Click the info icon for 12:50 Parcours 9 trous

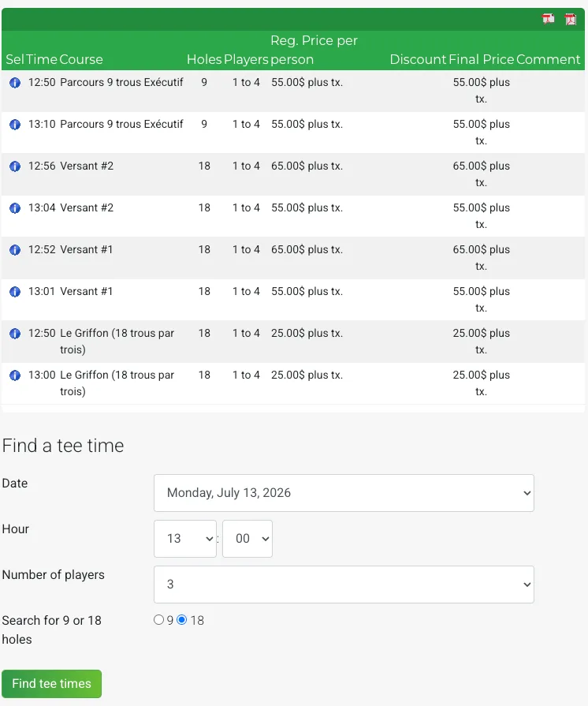15,83
